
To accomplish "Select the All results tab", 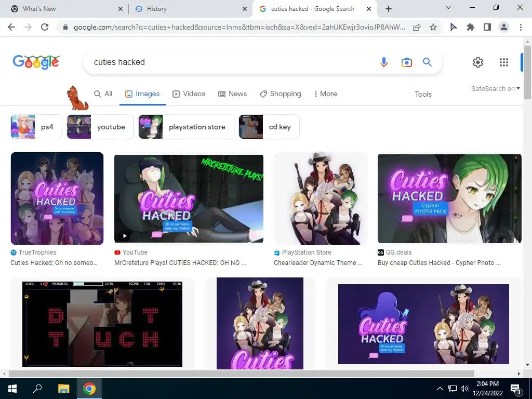I will click(103, 94).
